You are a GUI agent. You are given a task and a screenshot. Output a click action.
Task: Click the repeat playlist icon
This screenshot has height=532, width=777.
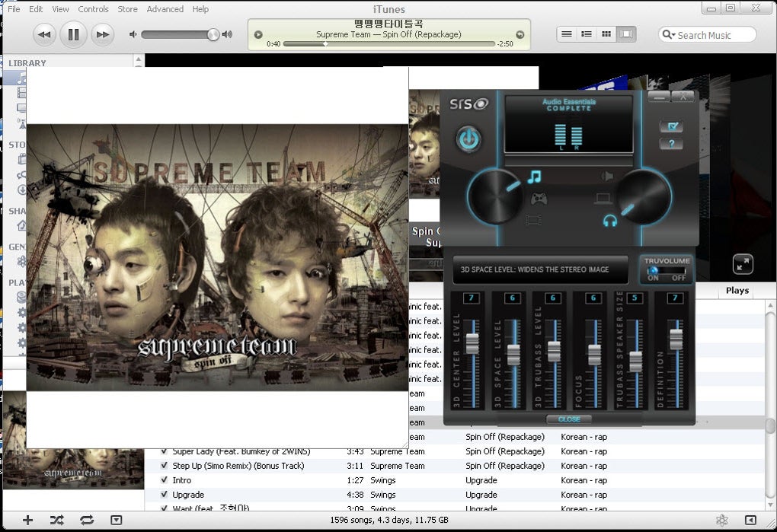coord(87,520)
